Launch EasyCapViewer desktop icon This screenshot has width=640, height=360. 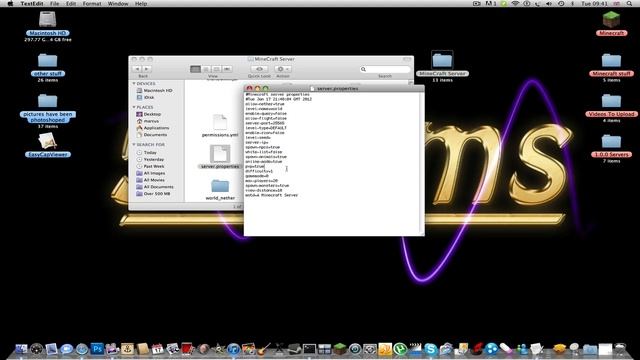tap(47, 142)
